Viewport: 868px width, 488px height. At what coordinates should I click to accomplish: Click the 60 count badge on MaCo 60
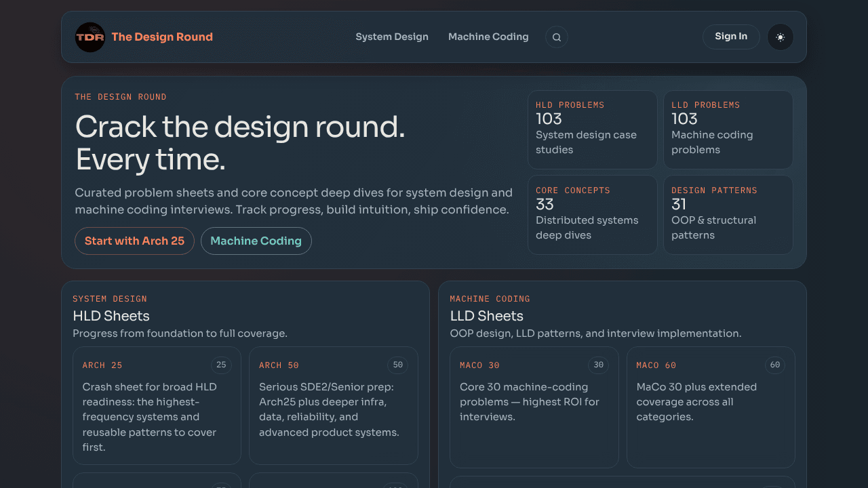775,365
